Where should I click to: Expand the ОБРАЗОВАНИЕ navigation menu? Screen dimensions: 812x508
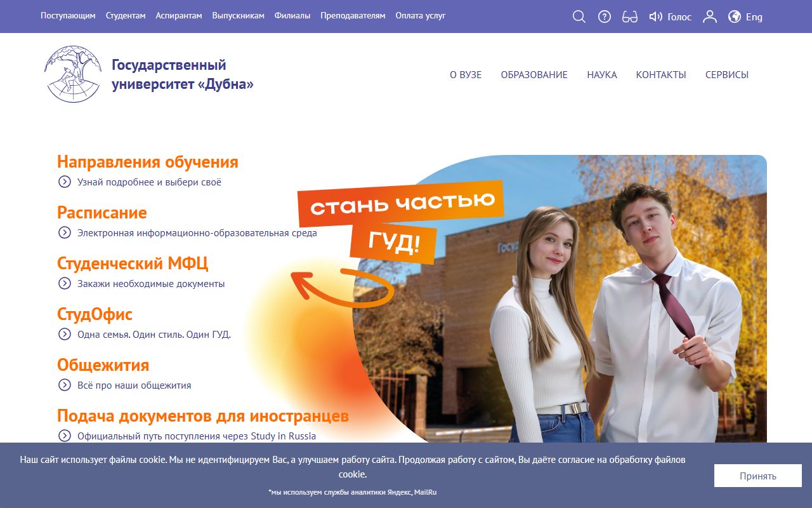click(x=534, y=75)
